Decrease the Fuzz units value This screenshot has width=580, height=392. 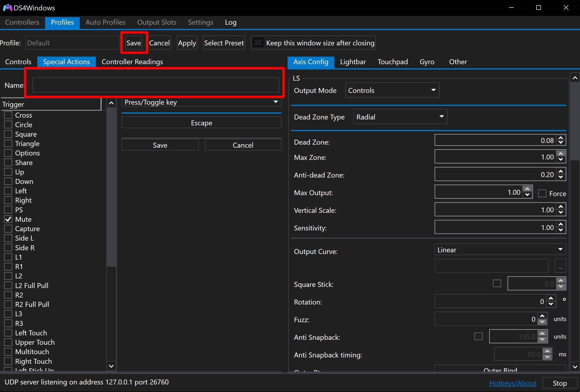tap(542, 322)
